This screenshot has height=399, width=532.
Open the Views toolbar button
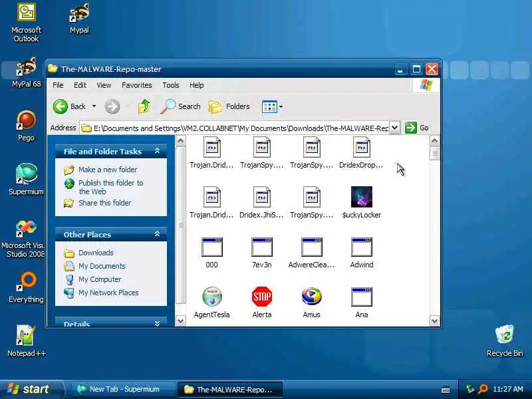click(x=269, y=107)
